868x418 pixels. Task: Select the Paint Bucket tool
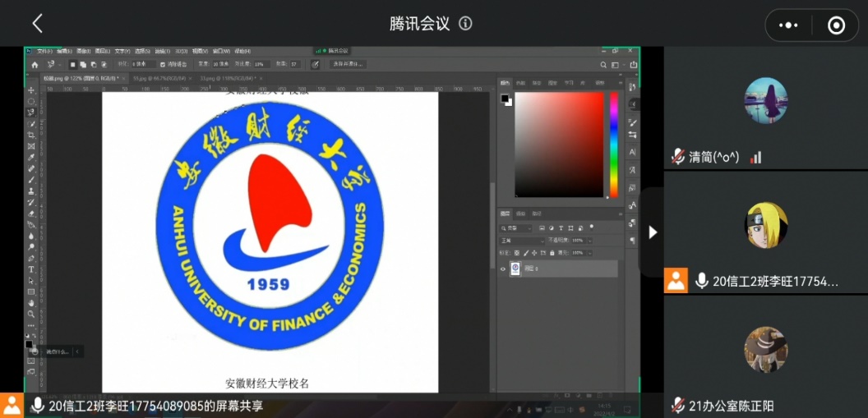tap(31, 224)
